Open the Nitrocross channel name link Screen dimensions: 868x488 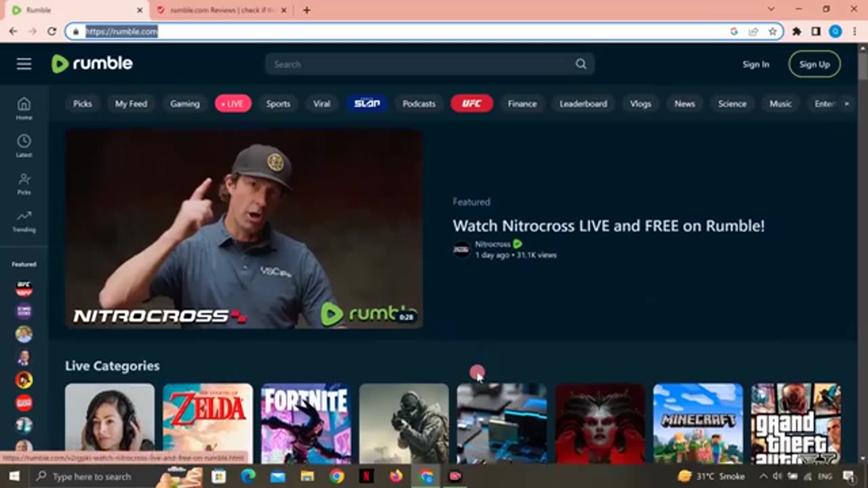(x=492, y=244)
